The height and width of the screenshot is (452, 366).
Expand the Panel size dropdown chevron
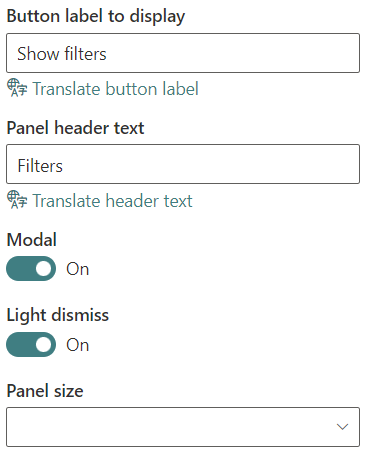(x=342, y=427)
